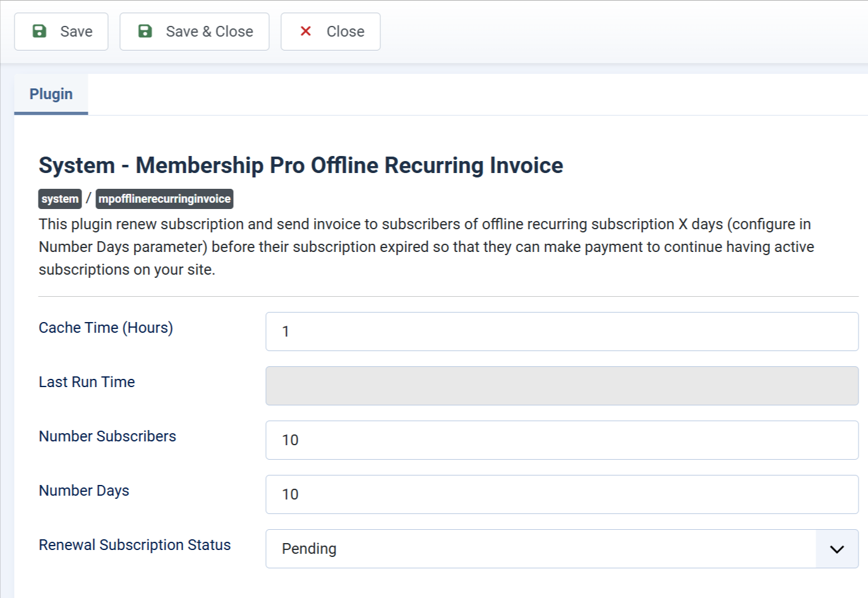
Task: Open the Renewal Subscription Status dropdown
Action: [x=562, y=549]
